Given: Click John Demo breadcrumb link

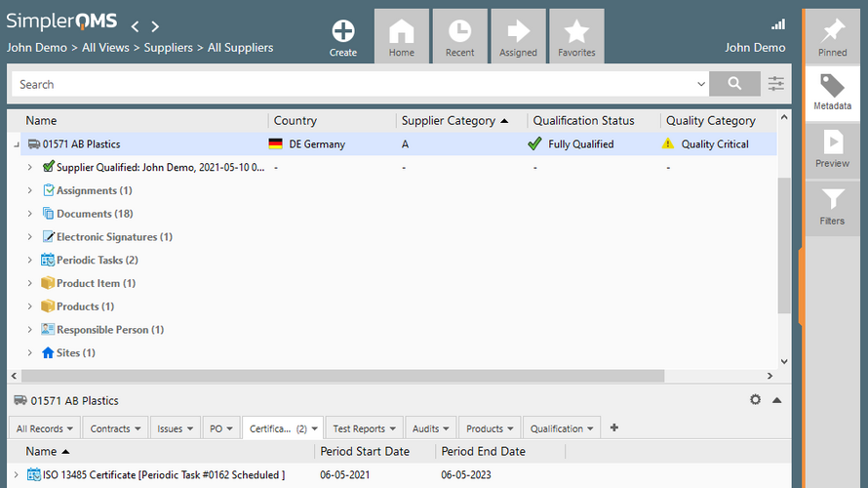Looking at the screenshot, I should (36, 48).
